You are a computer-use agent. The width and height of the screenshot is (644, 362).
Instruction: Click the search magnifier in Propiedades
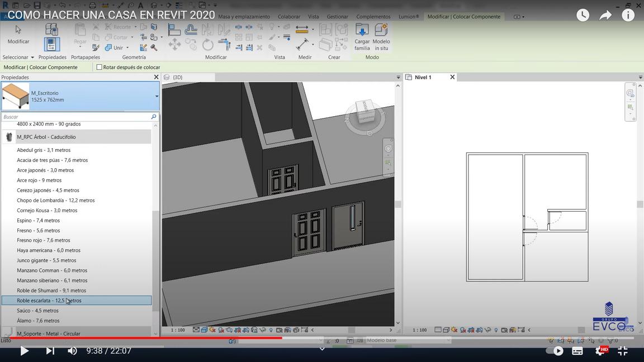[x=154, y=117]
